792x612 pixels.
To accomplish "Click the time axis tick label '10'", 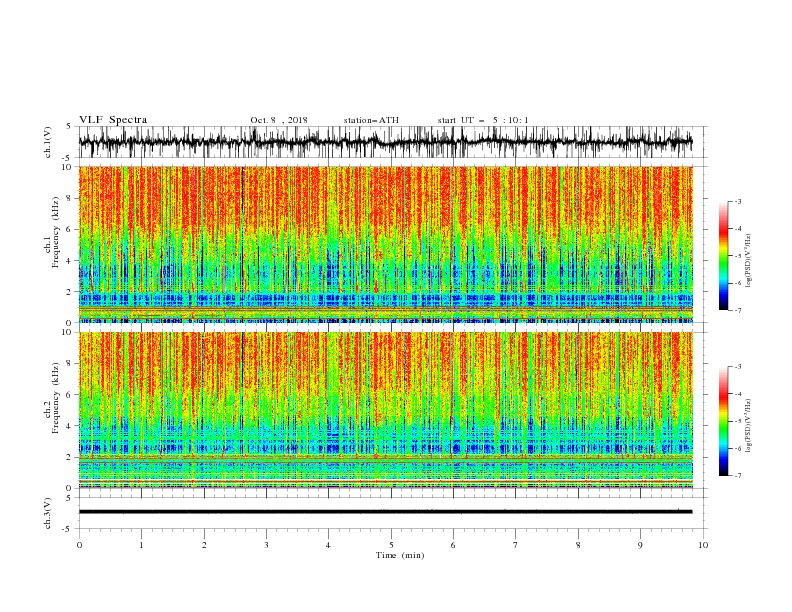I will click(703, 545).
